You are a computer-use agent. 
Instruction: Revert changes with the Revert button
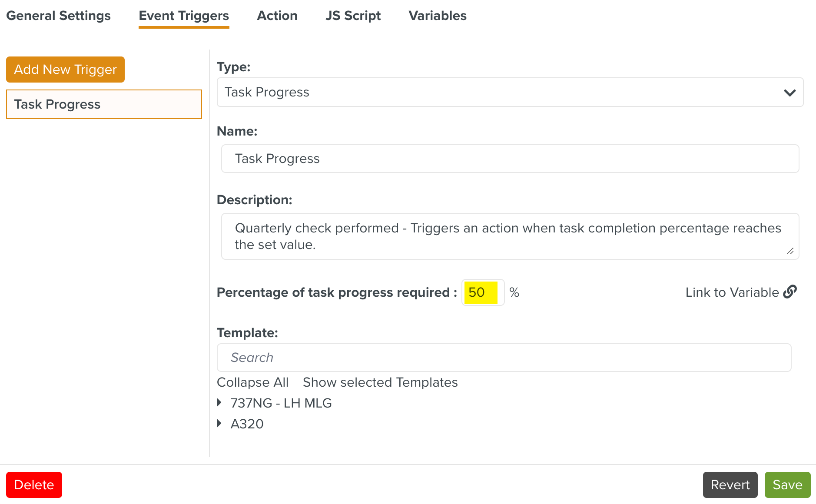pos(730,485)
